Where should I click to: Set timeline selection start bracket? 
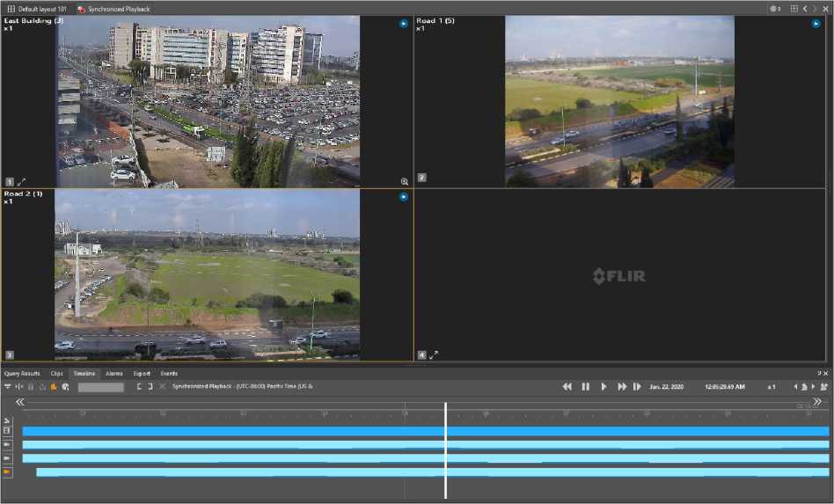pos(139,387)
